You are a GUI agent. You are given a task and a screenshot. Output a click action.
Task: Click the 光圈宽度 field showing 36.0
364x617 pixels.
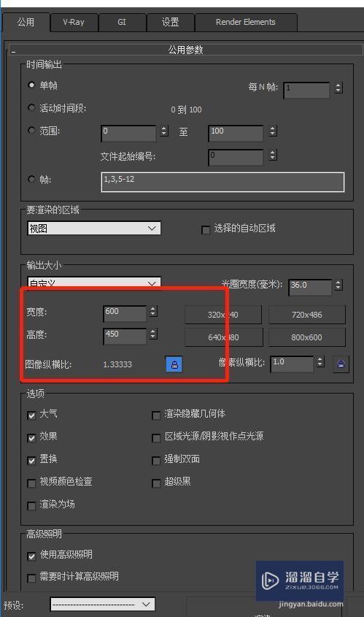(311, 287)
